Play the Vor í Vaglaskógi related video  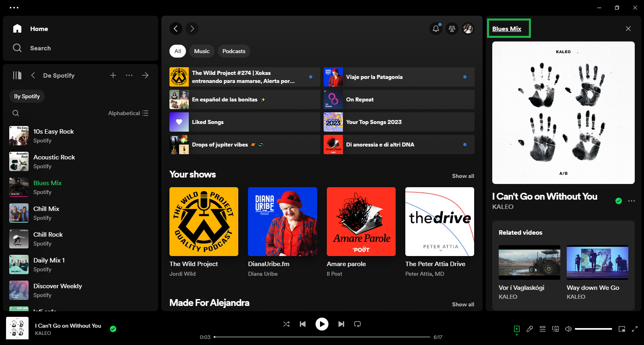click(529, 262)
